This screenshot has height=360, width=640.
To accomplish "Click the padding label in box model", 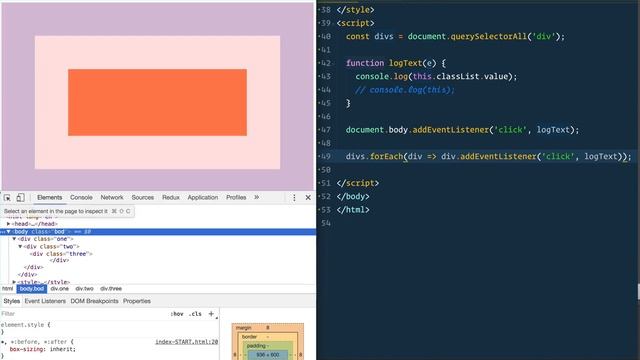I will (x=256, y=346).
